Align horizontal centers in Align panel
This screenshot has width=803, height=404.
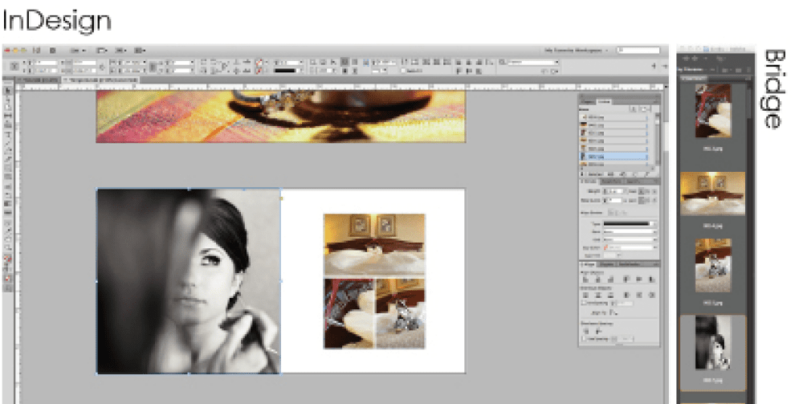pos(598,279)
